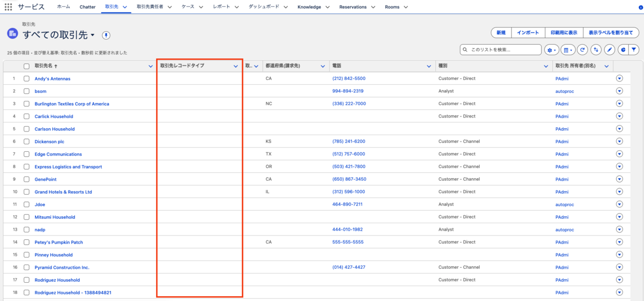The height and width of the screenshot is (301, 644).
Task: Open row actions for Andy's Antennas
Action: pyautogui.click(x=619, y=78)
